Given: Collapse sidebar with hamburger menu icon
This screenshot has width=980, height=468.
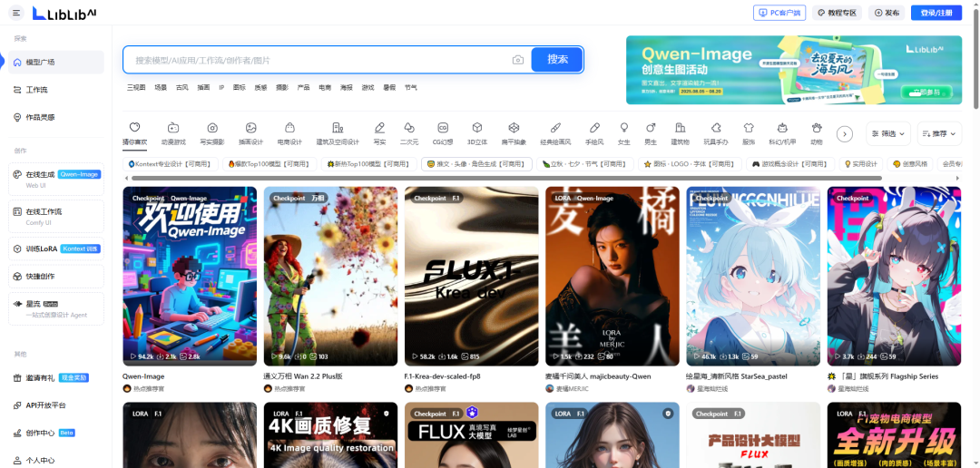Looking at the screenshot, I should (15, 13).
